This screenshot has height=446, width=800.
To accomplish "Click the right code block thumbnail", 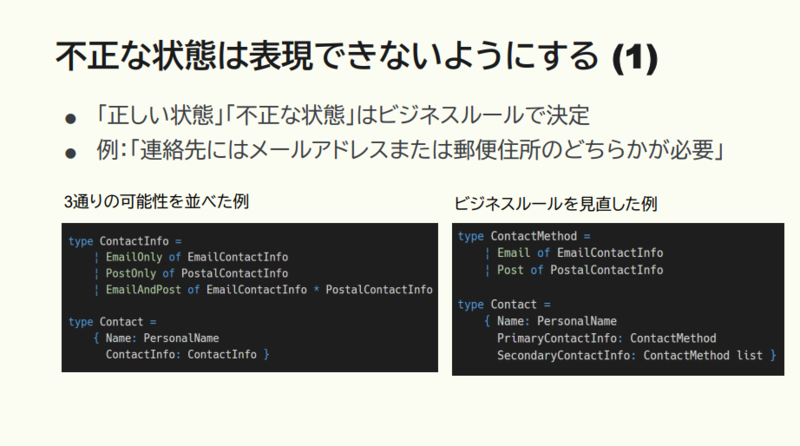I will (x=618, y=300).
